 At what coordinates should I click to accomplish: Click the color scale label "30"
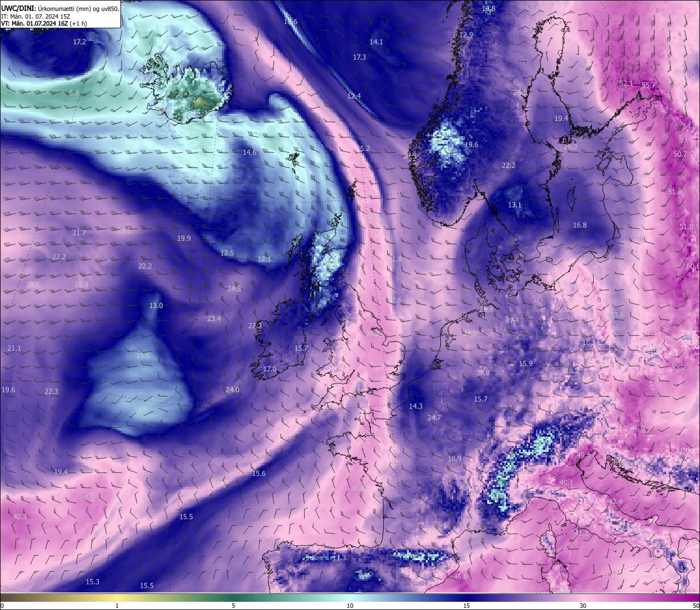click(583, 606)
